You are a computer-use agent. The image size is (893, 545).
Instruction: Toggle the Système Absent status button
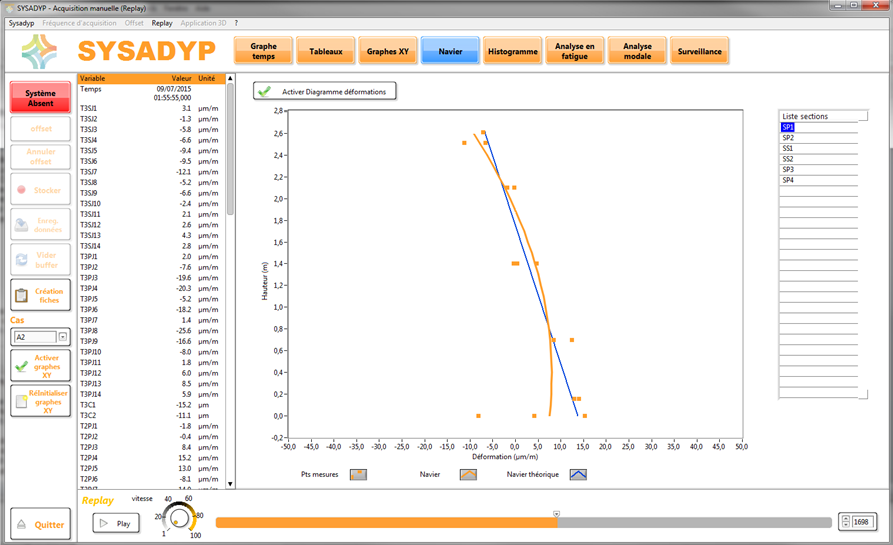40,97
